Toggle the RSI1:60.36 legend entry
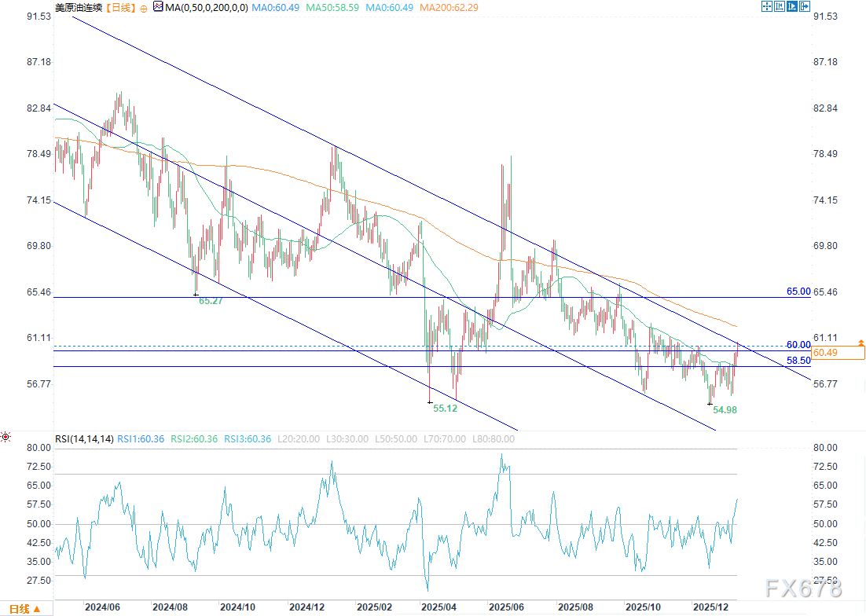The width and height of the screenshot is (866, 616). [x=141, y=438]
